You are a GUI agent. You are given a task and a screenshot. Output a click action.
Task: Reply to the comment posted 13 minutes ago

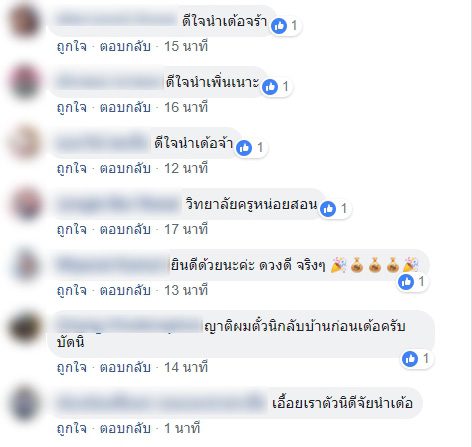coord(125,290)
